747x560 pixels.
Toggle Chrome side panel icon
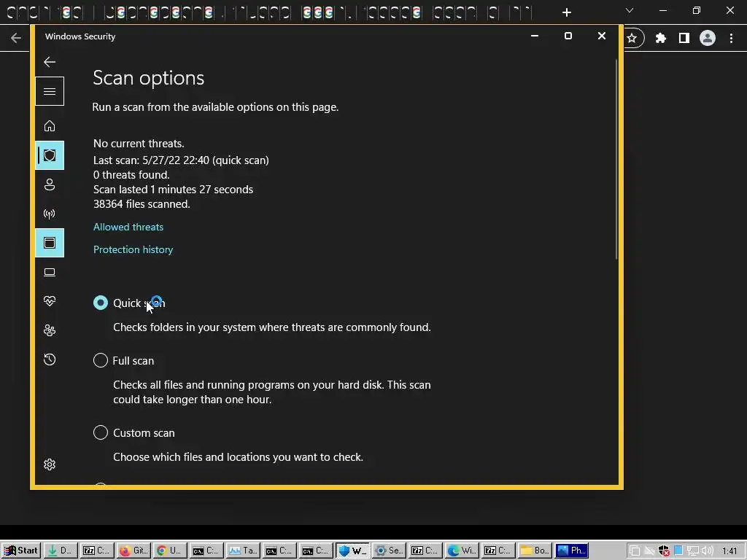point(684,38)
